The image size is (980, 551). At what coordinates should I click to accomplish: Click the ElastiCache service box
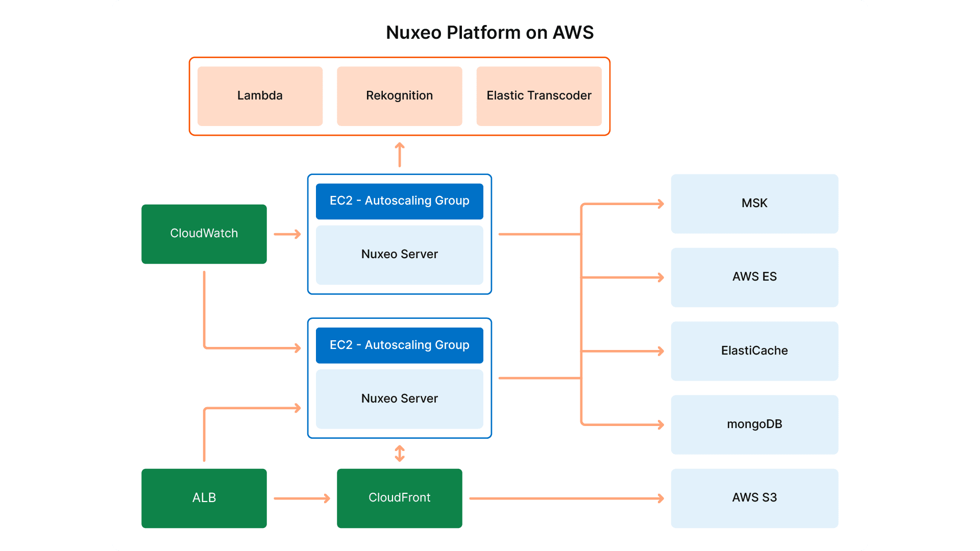click(x=754, y=350)
